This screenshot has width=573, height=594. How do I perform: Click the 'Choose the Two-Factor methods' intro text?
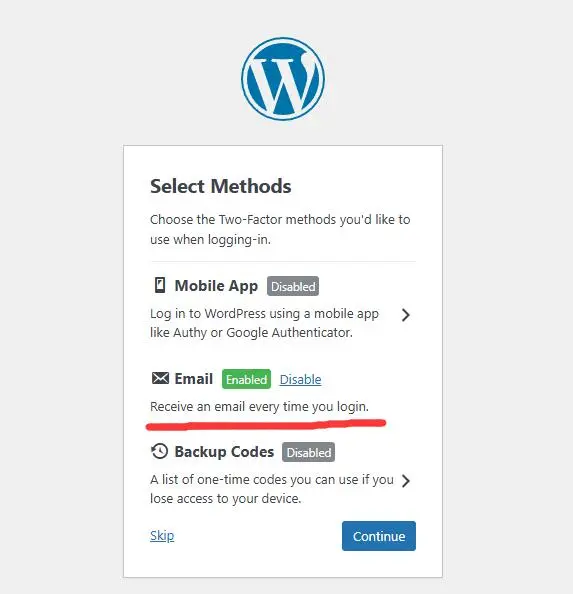tap(280, 230)
